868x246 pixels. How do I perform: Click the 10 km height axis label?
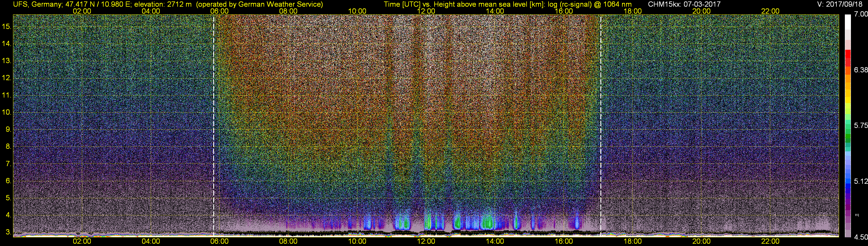7,112
